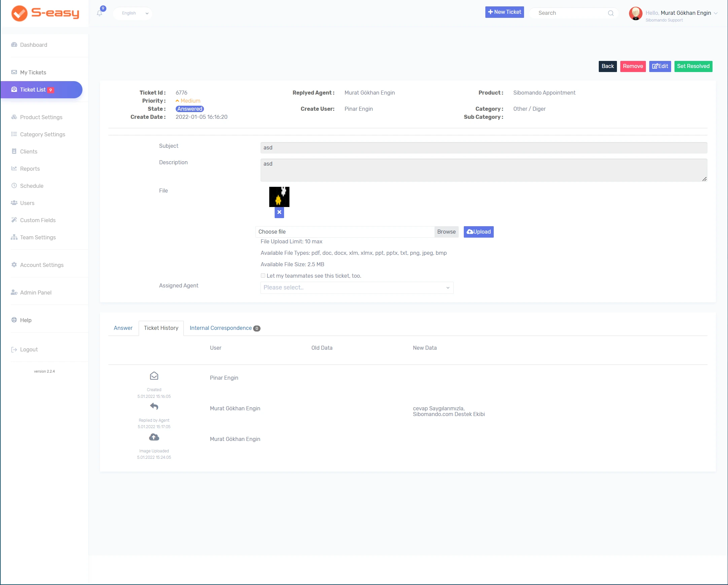The width and height of the screenshot is (728, 585).
Task: Click the attached file thumbnail
Action: coord(279,197)
